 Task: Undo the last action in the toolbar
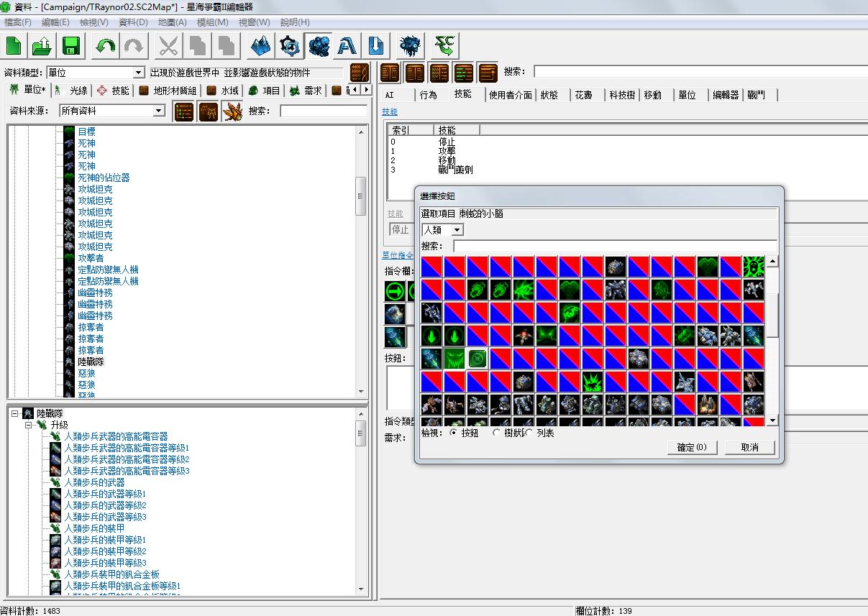coord(105,47)
